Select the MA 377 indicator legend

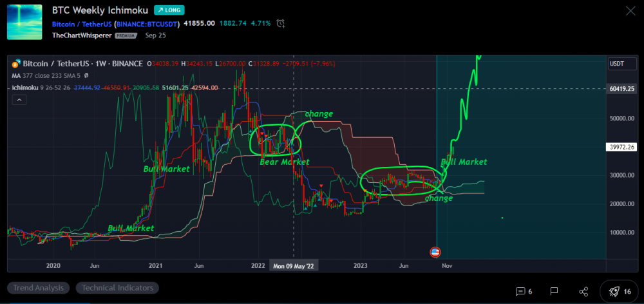click(50, 75)
